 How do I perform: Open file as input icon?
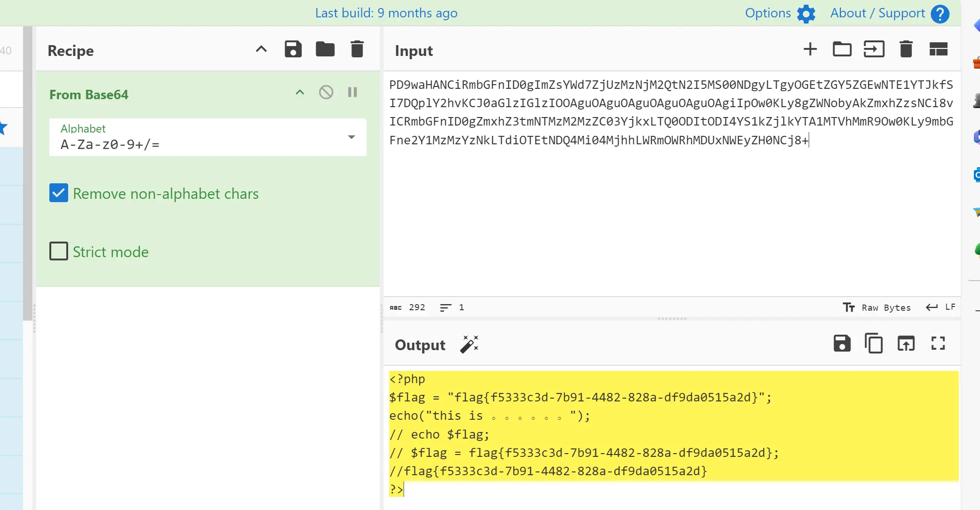click(x=874, y=49)
